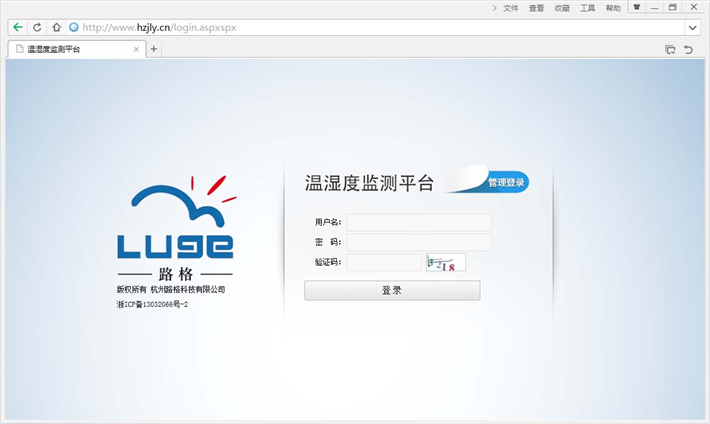Click the 浙ICP备13032066号-2 text

point(152,304)
